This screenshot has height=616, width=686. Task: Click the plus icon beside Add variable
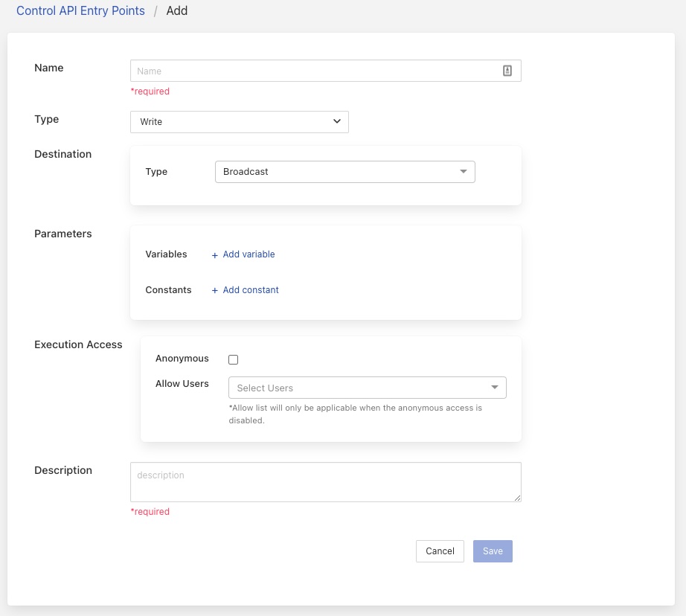[215, 255]
